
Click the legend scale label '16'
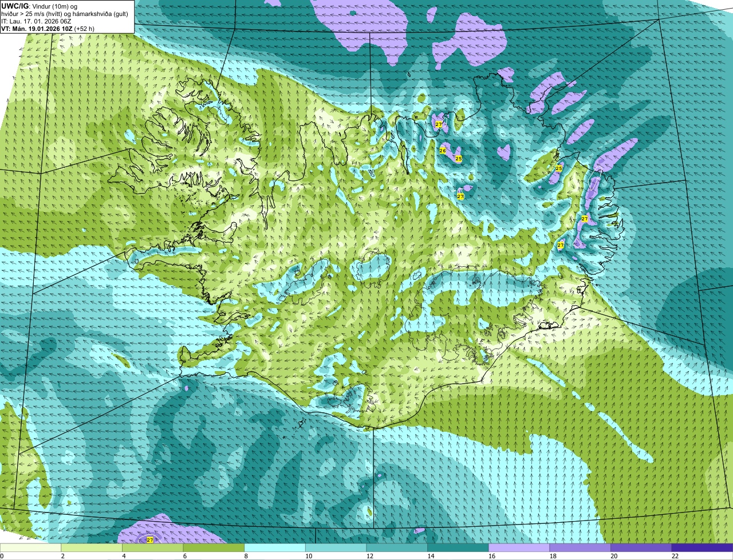pyautogui.click(x=492, y=556)
